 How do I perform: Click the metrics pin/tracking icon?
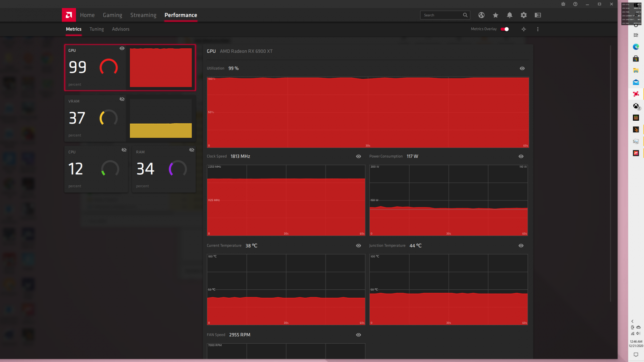524,29
